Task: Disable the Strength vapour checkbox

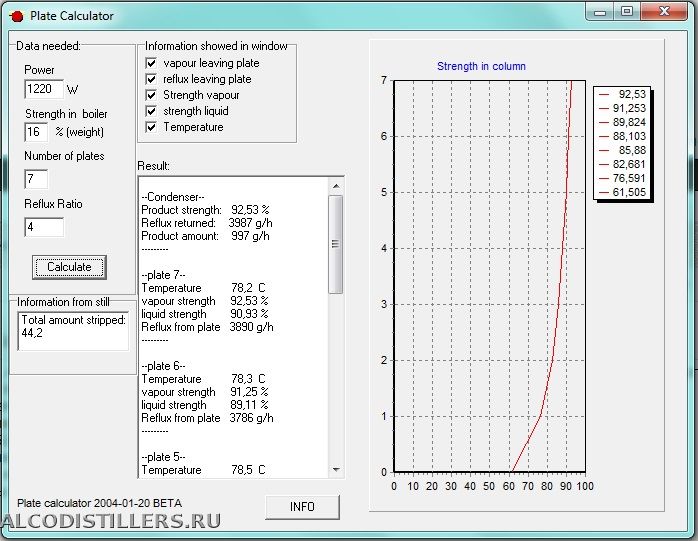Action: tap(152, 95)
